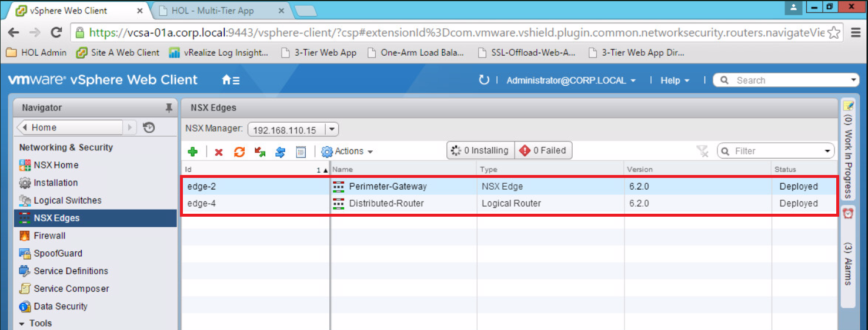This screenshot has height=330, width=868.
Task: Open vRealize Log Insight bookmark
Action: [x=219, y=52]
